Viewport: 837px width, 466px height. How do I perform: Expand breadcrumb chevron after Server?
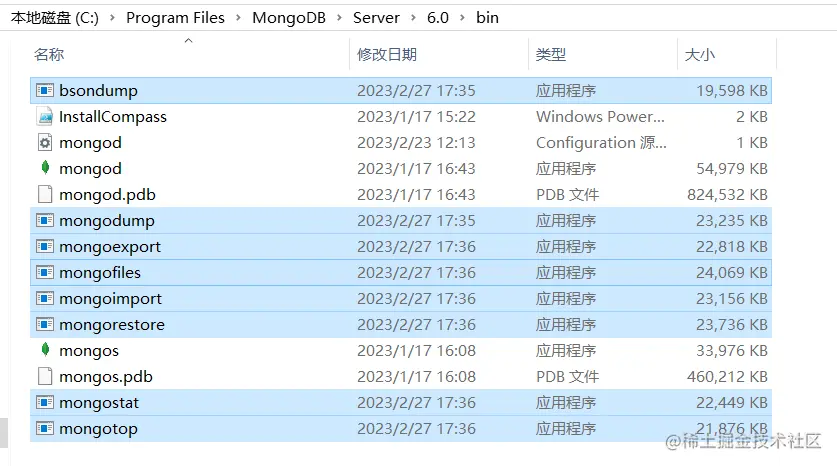[x=413, y=18]
